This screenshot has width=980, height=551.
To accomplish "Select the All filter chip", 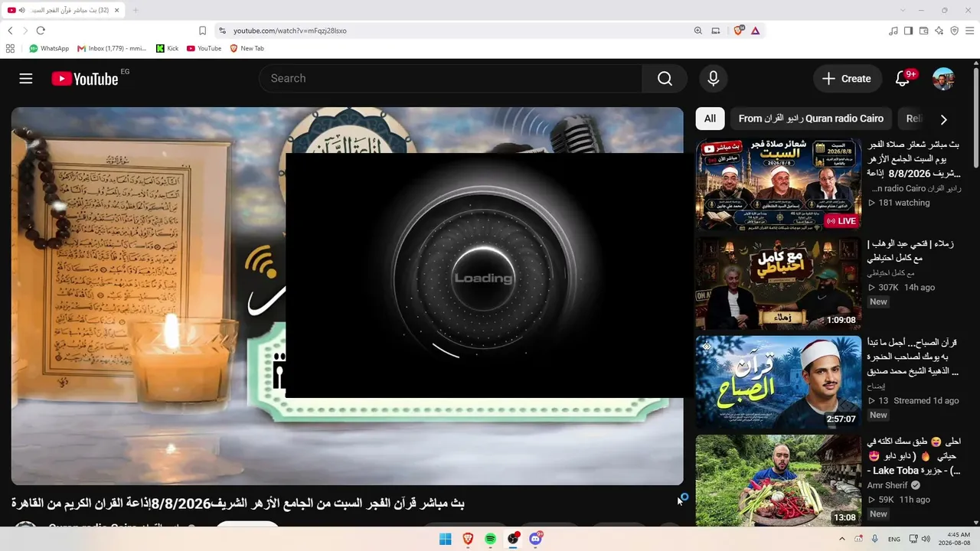I will tap(710, 119).
